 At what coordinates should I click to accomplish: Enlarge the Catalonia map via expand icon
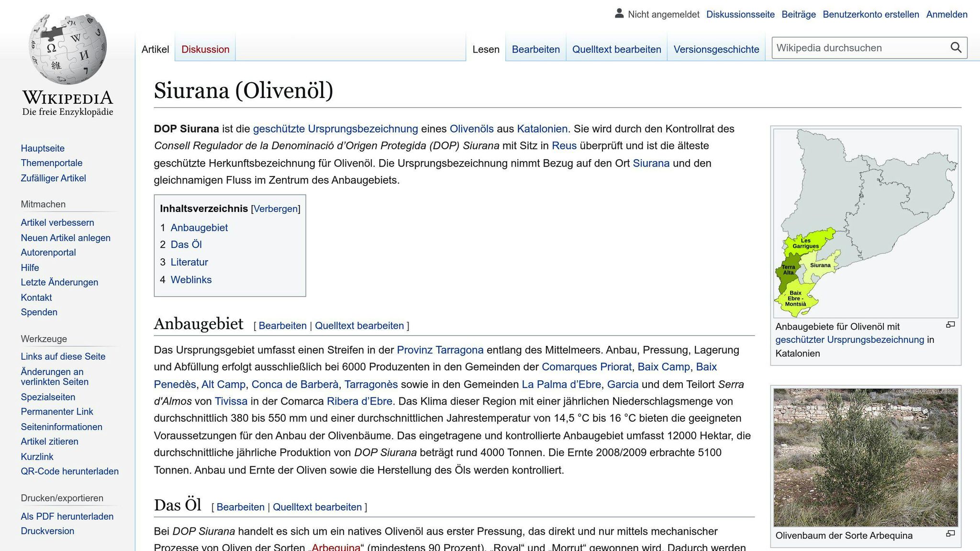point(950,325)
